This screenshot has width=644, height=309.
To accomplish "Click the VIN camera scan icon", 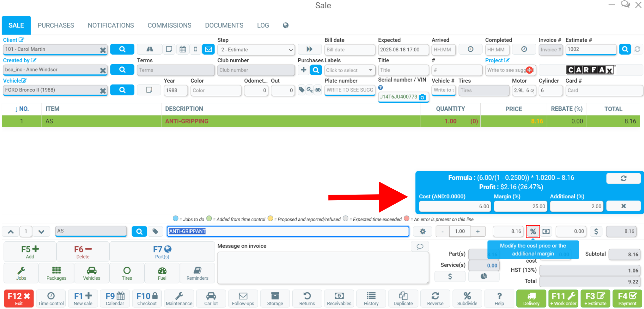I will tap(422, 97).
